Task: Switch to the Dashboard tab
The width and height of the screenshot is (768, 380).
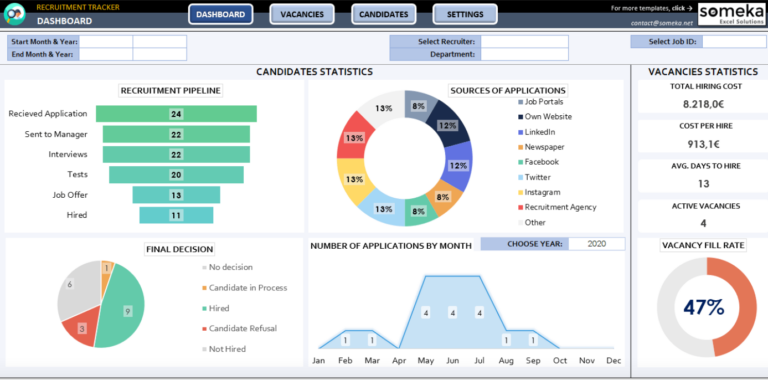Action: pos(220,14)
